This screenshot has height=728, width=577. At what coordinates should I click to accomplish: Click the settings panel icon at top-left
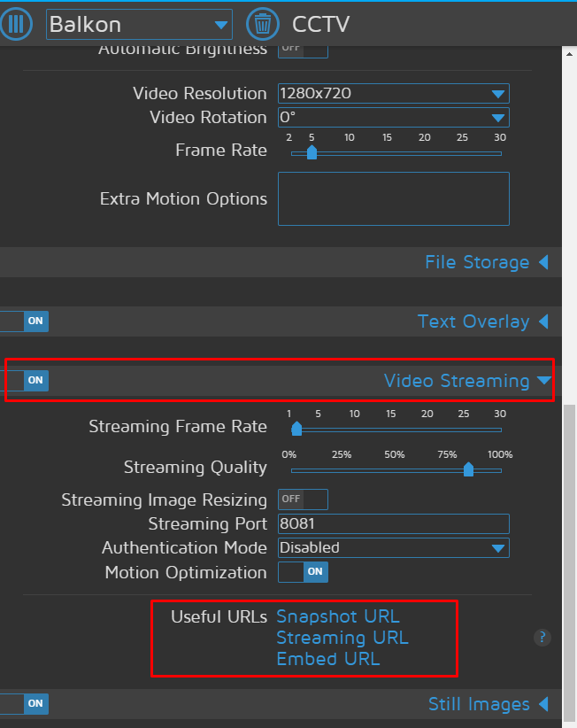pyautogui.click(x=17, y=24)
